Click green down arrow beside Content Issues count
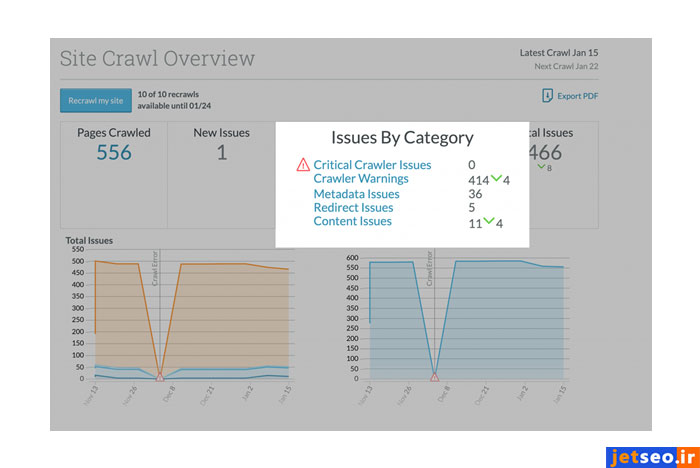The height and width of the screenshot is (468, 700). tap(489, 223)
